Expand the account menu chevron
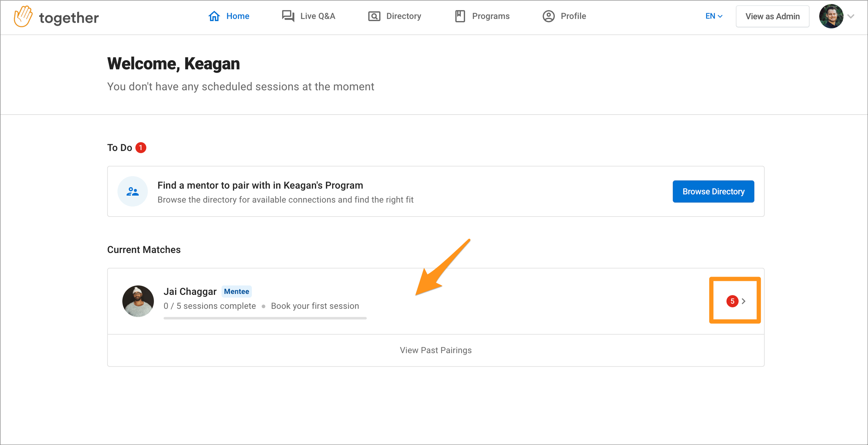 point(851,16)
